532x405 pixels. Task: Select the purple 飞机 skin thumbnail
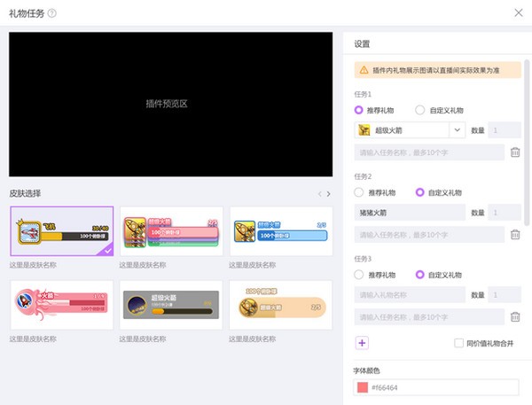[x=61, y=231]
